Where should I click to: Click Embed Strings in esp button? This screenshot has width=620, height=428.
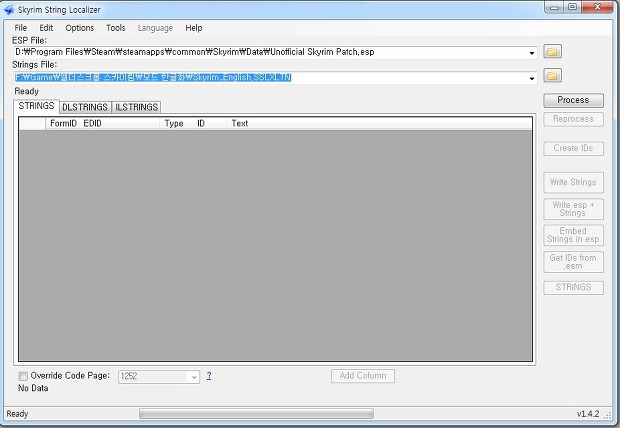[x=573, y=235]
